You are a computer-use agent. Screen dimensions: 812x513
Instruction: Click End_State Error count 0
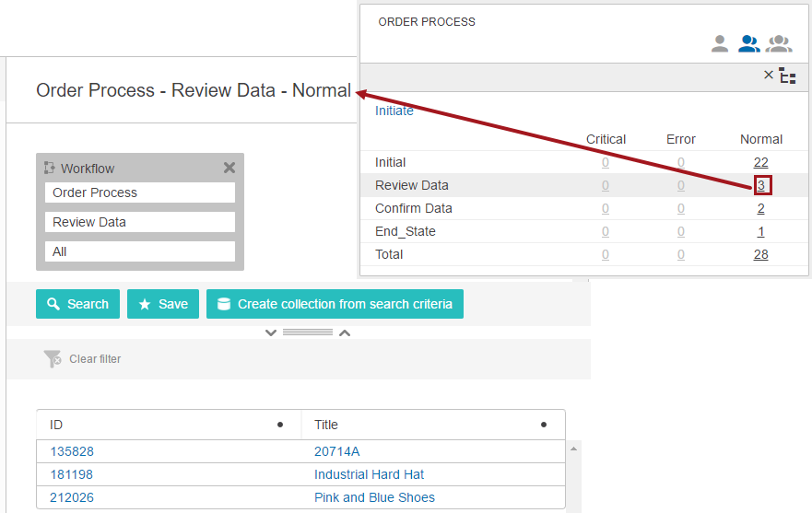681,231
